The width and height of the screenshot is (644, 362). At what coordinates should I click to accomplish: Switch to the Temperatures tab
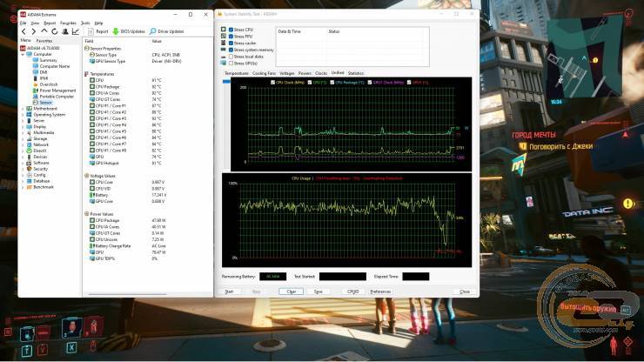pyautogui.click(x=236, y=73)
